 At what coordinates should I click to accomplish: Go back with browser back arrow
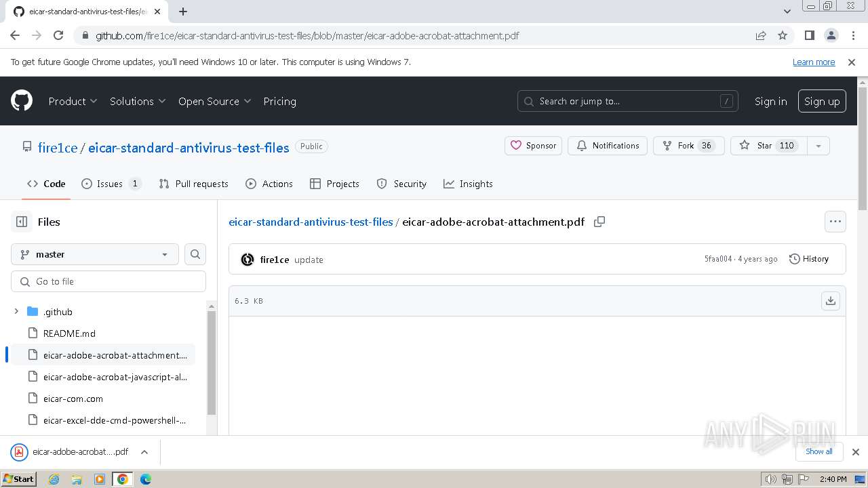click(x=15, y=36)
